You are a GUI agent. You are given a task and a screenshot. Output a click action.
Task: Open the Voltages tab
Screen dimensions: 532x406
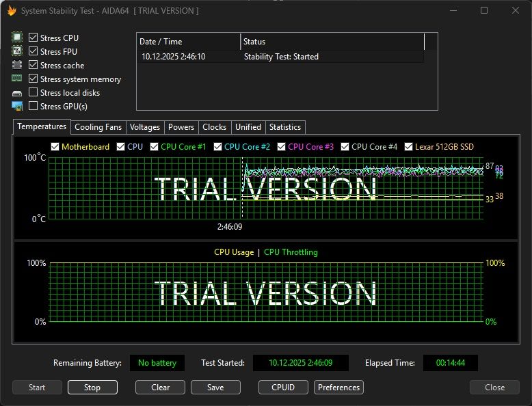[x=145, y=127]
